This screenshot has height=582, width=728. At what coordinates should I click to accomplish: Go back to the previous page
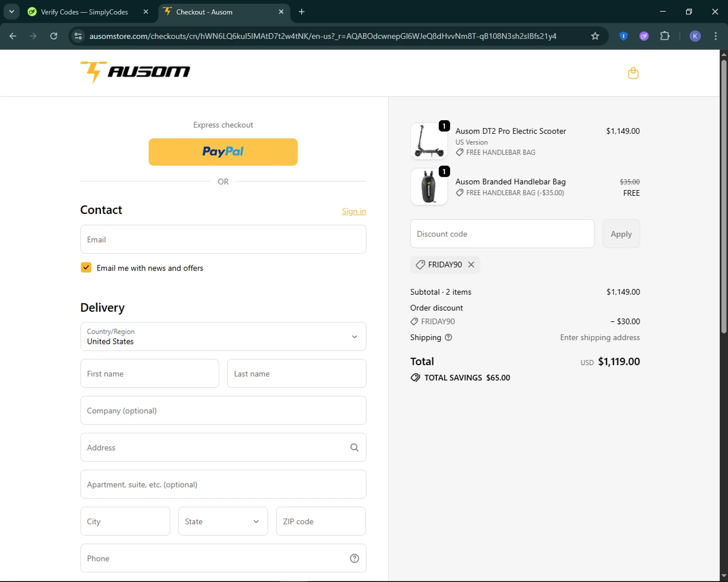pyautogui.click(x=13, y=36)
